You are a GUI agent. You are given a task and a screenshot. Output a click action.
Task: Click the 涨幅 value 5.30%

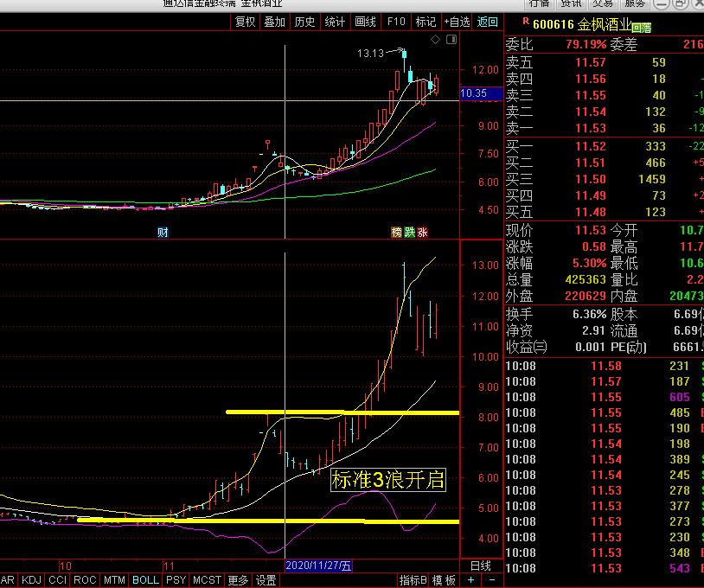(589, 263)
